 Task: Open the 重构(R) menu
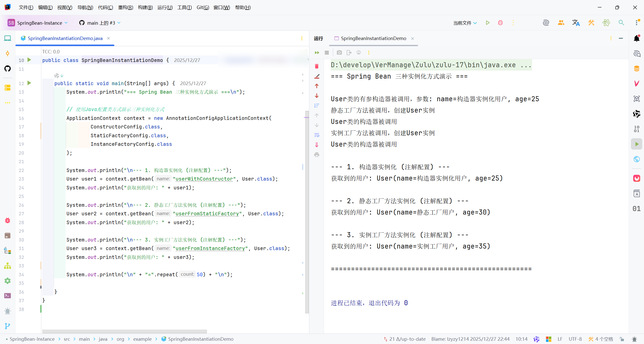pyautogui.click(x=126, y=7)
